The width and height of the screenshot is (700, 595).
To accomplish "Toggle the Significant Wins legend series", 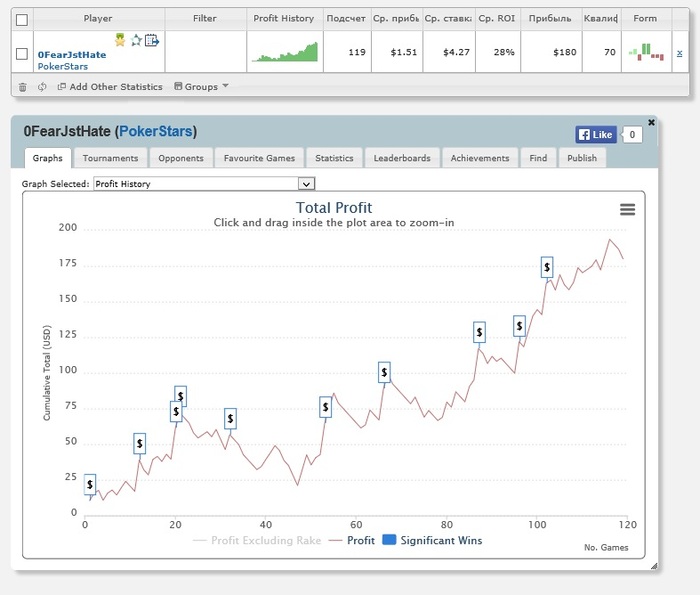I will pos(433,541).
